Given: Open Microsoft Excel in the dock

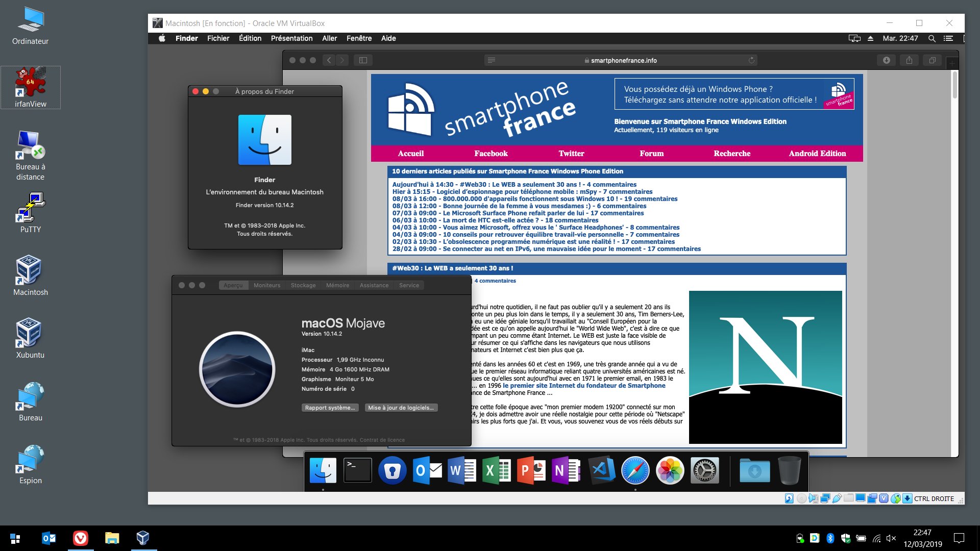Looking at the screenshot, I should click(x=497, y=470).
